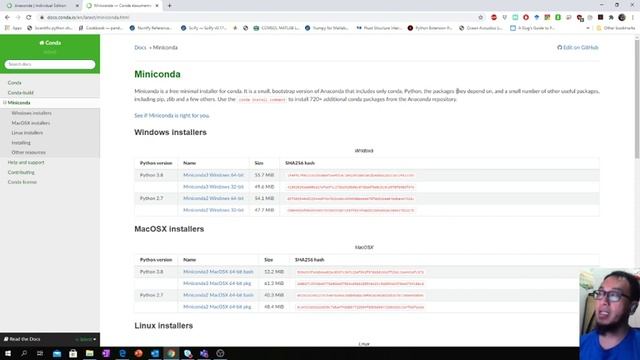Open the browser profile avatar
The width and height of the screenshot is (640, 360).
tap(622, 17)
